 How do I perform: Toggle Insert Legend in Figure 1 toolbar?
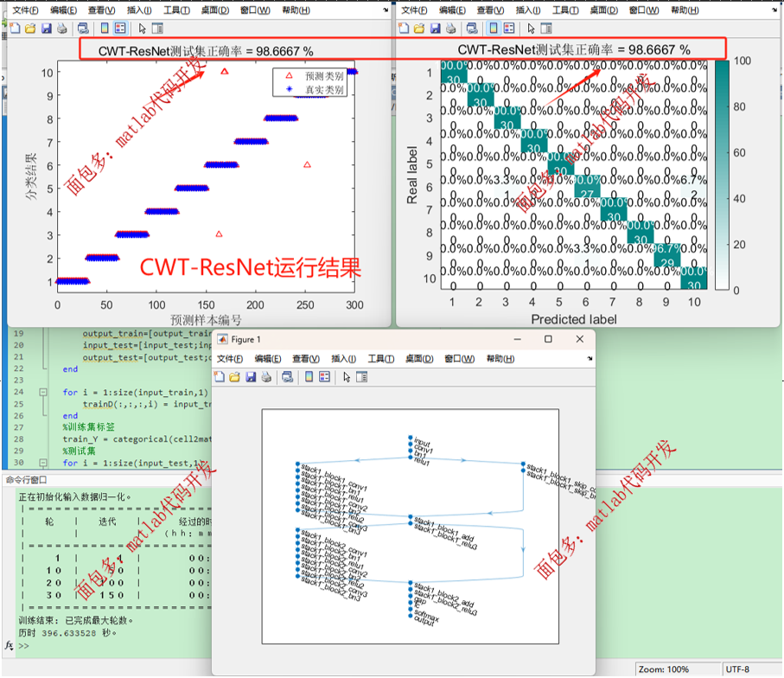pyautogui.click(x=324, y=377)
